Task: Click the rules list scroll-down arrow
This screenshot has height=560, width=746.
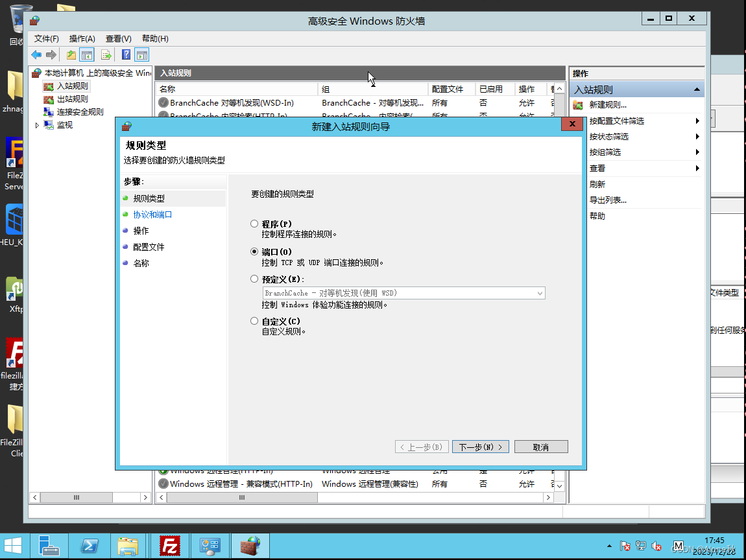Action: pos(559,486)
